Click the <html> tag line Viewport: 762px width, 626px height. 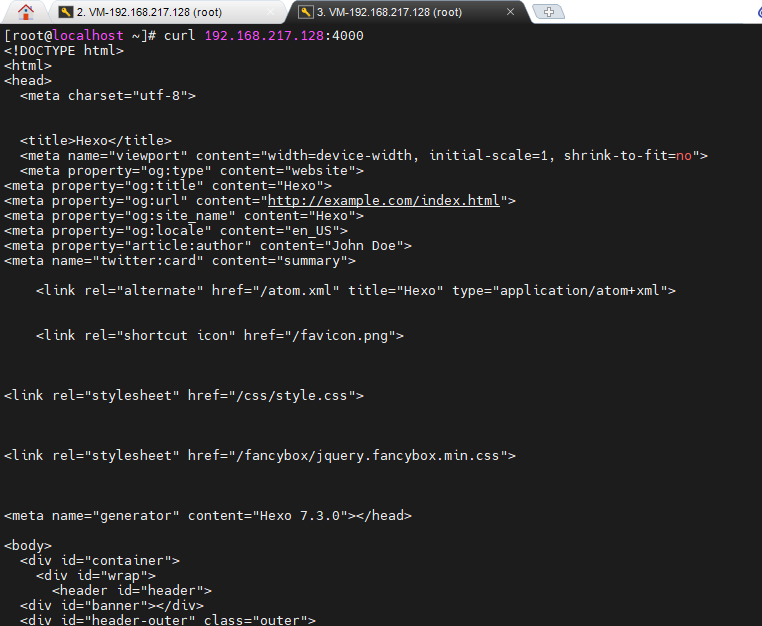[x=28, y=66]
